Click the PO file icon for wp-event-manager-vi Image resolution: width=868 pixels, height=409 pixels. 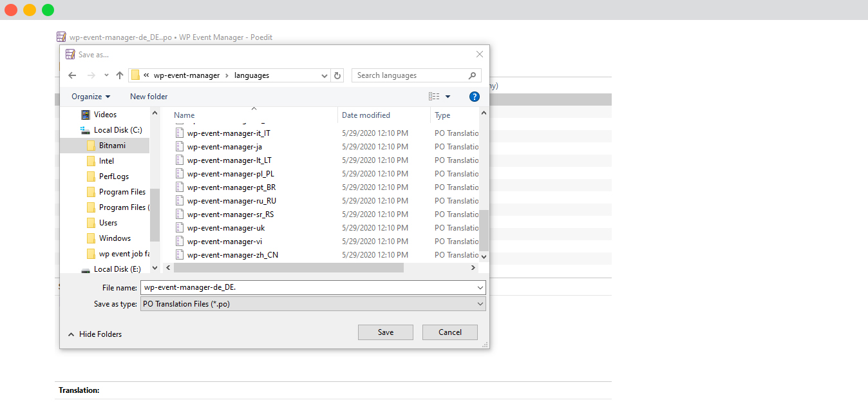pyautogui.click(x=180, y=242)
